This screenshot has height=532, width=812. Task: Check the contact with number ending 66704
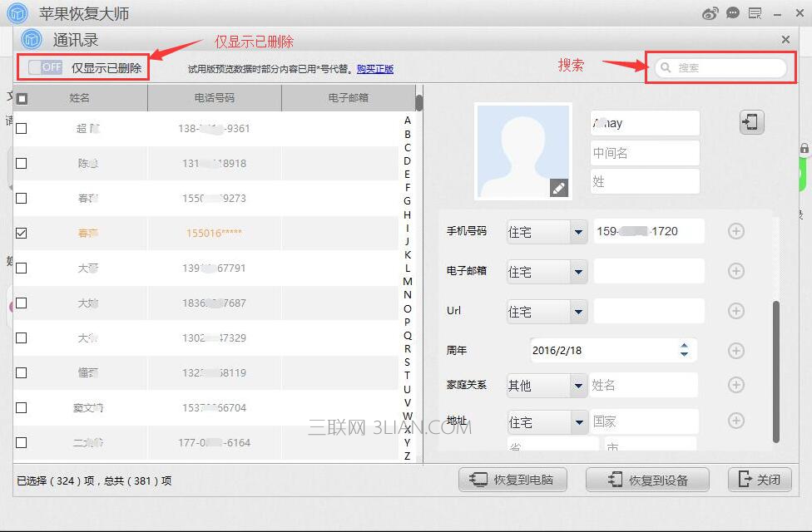point(22,408)
